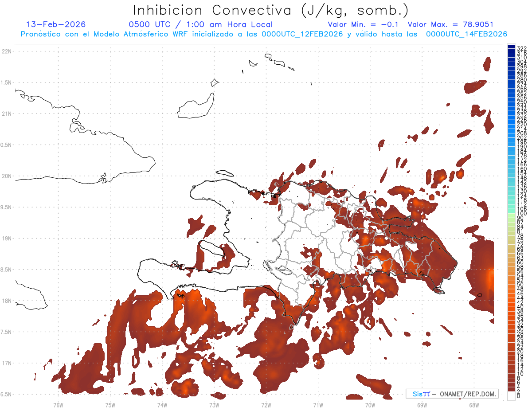Click the colorbar value "90"
Viewport: 532px width, 411px height.
(x=520, y=218)
